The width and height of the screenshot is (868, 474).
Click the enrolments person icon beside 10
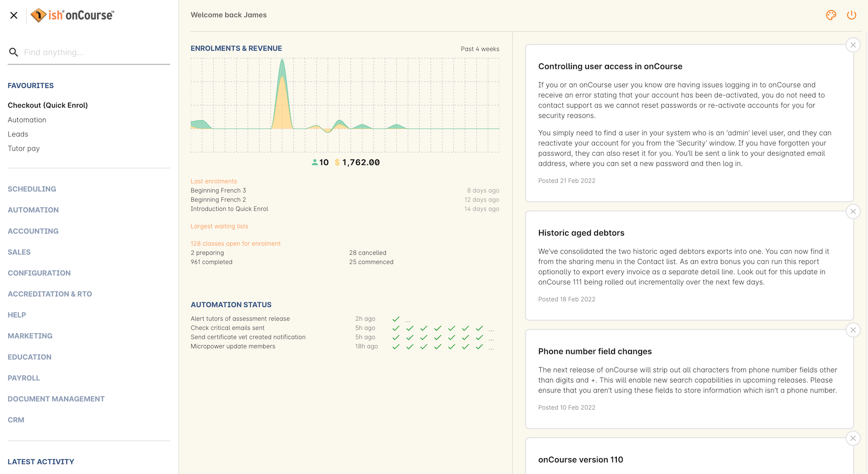(x=314, y=162)
